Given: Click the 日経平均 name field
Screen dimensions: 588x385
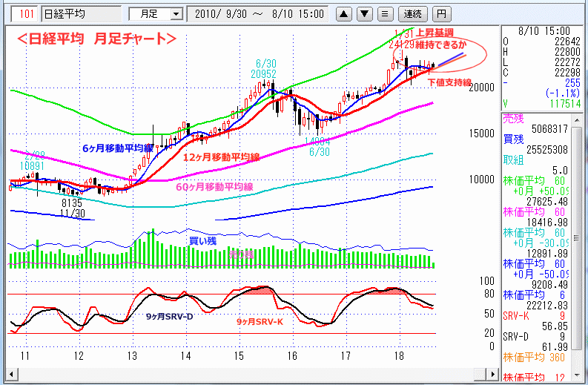Looking at the screenshot, I should 81,14.
